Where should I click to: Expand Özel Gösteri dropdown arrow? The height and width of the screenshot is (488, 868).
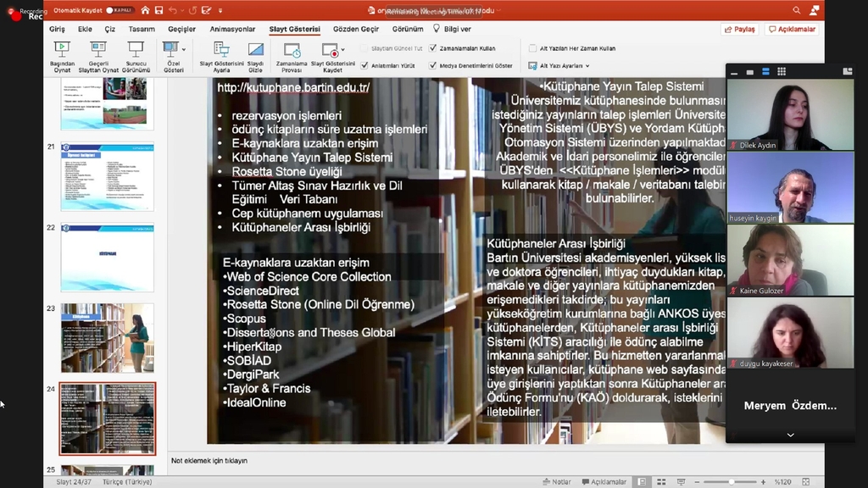[x=184, y=48]
